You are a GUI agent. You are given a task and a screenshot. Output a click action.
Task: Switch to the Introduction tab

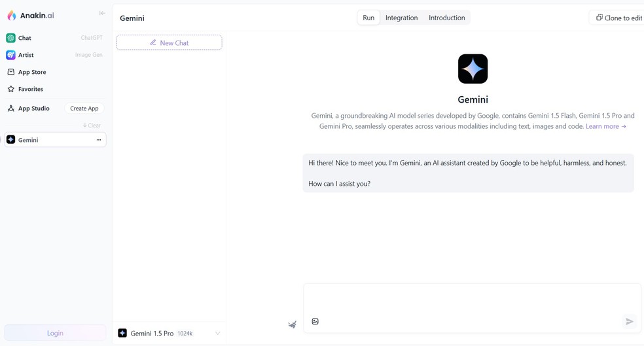tap(447, 18)
